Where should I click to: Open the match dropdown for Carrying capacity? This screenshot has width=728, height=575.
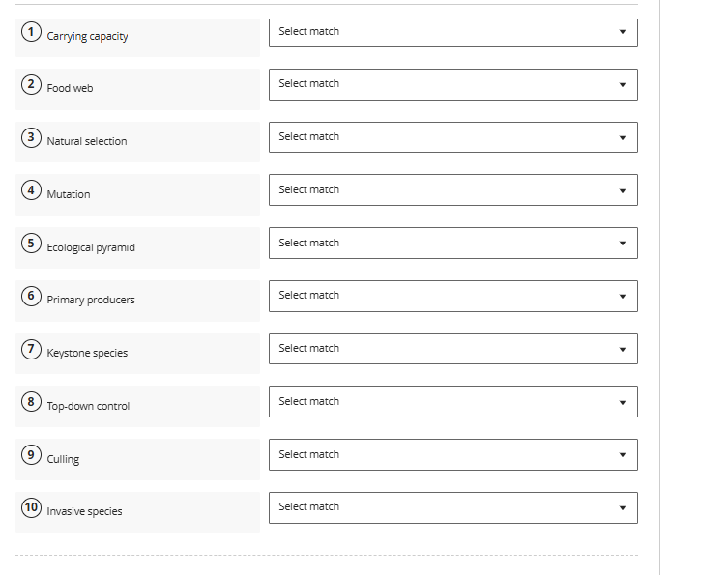452,32
